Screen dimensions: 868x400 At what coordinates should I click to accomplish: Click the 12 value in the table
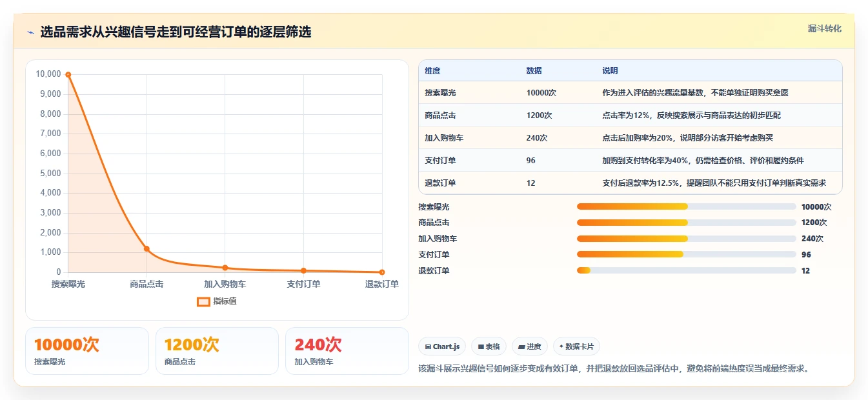(x=531, y=183)
